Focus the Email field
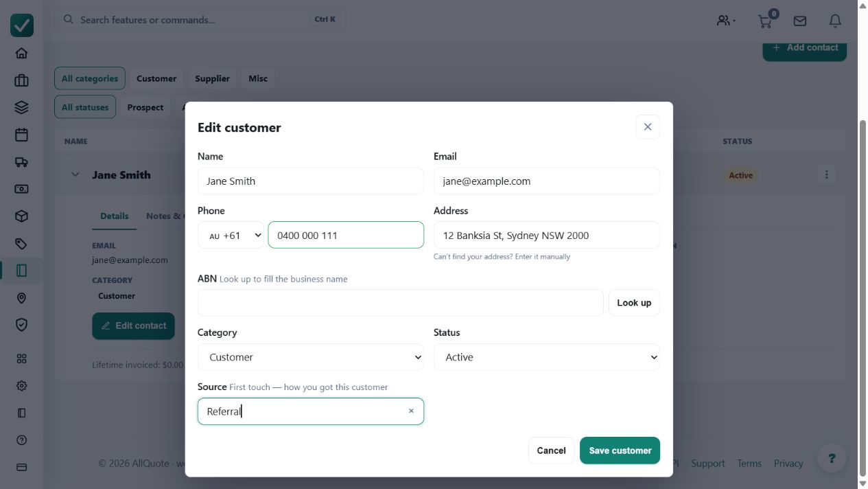Viewport: 868px width, 489px height. click(547, 181)
